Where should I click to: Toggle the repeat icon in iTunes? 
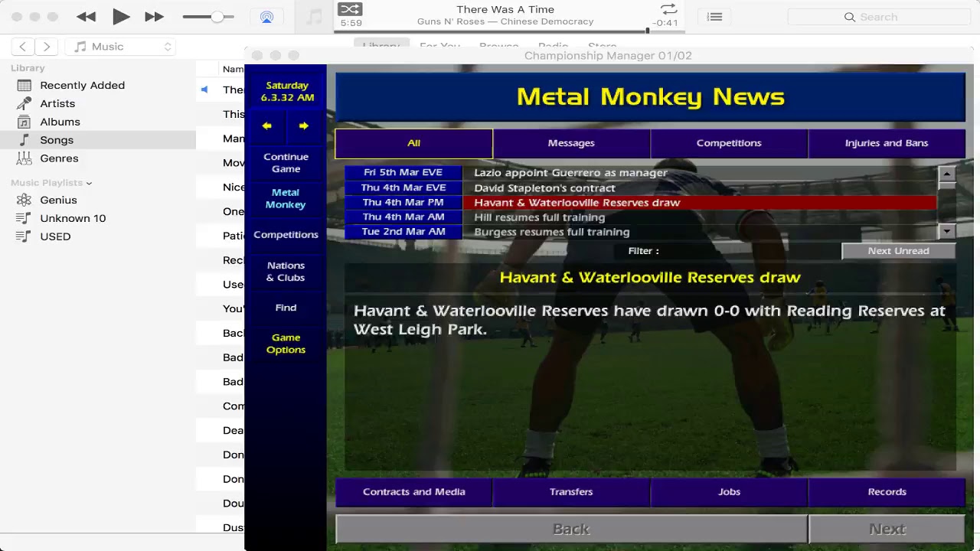point(668,9)
